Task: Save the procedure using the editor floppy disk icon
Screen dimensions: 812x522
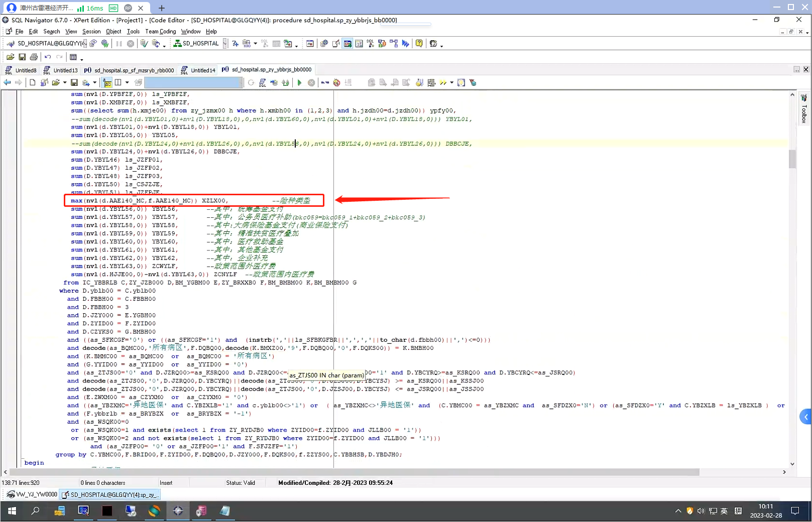Action: 74,83
